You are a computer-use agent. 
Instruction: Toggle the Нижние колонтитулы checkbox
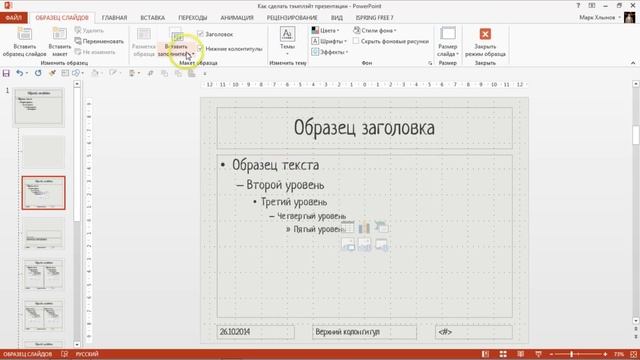coord(200,49)
